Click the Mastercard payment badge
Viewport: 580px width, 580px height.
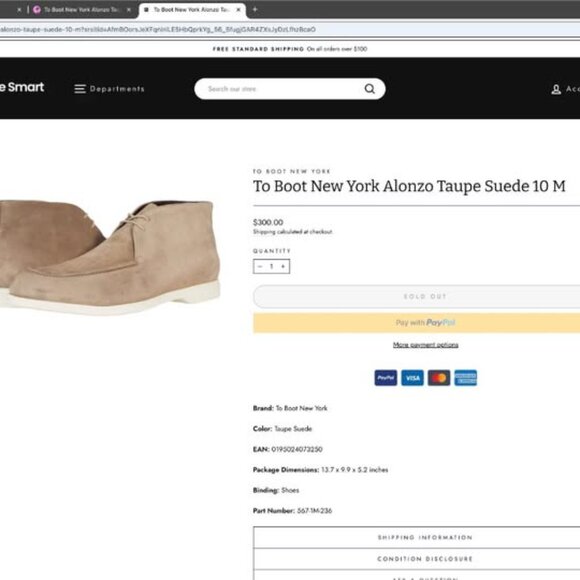(439, 378)
